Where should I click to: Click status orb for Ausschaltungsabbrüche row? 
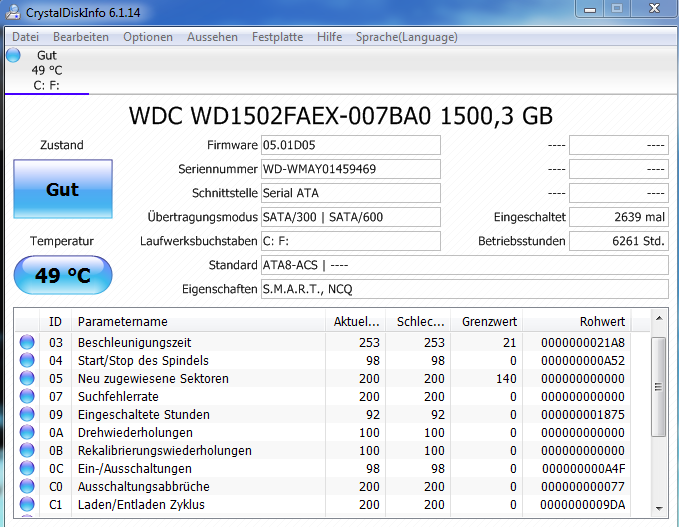coord(27,486)
